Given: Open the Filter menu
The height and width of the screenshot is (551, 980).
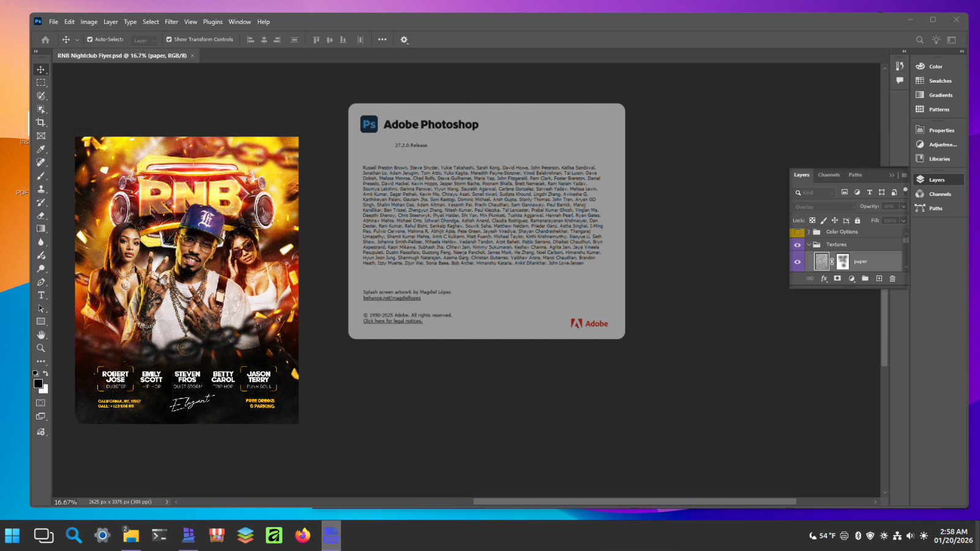Looking at the screenshot, I should tap(171, 22).
